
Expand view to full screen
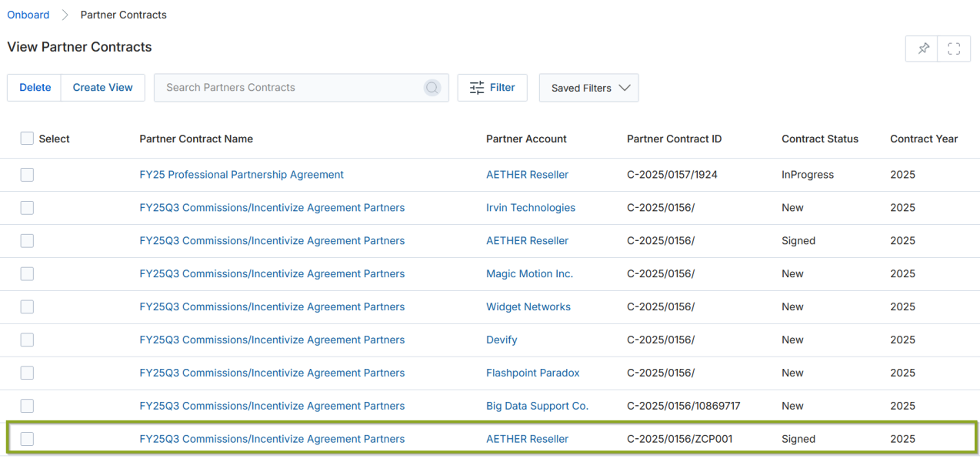[954, 49]
